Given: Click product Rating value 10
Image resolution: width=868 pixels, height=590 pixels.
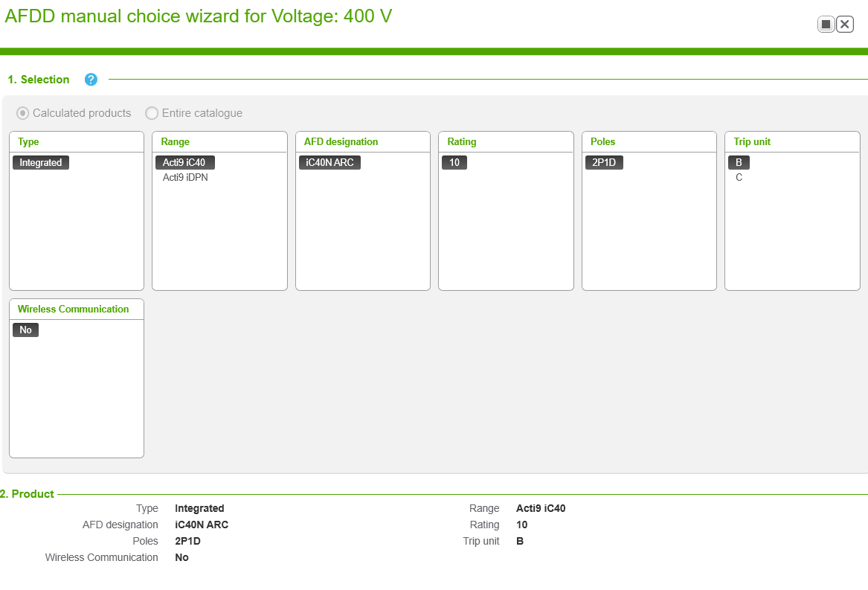Looking at the screenshot, I should click(x=522, y=525).
